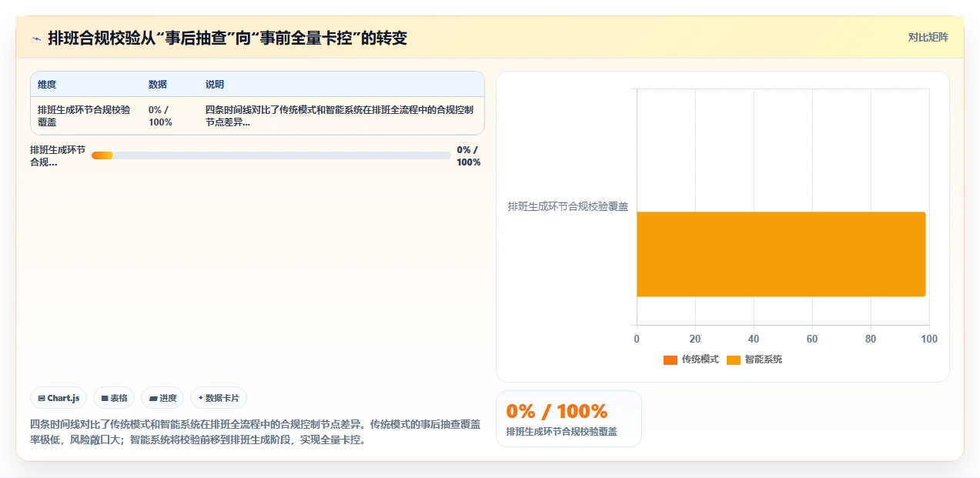Viewport: 980px width, 478px height.
Task: Click the 维度 column header
Action: 47,85
